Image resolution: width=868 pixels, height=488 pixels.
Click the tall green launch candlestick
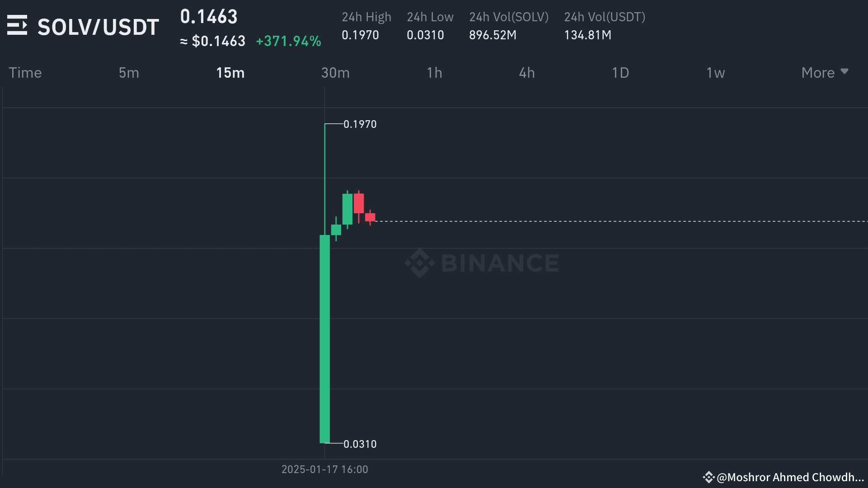click(x=324, y=339)
